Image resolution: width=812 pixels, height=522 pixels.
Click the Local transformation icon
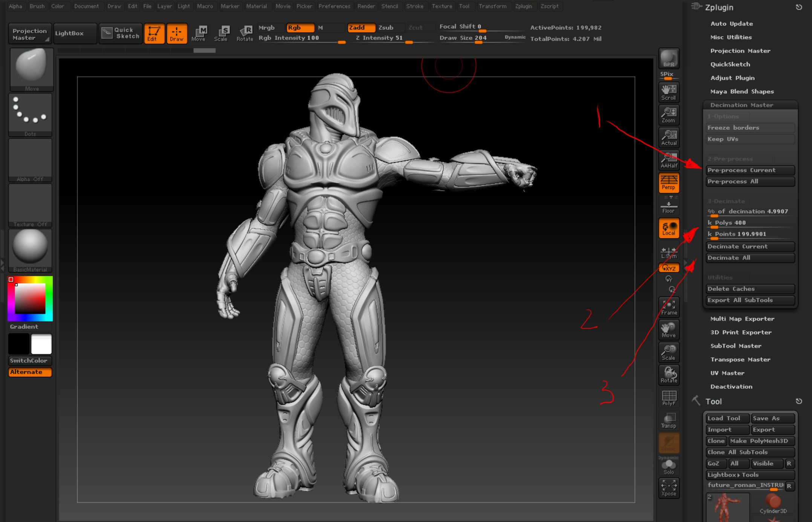coord(668,228)
